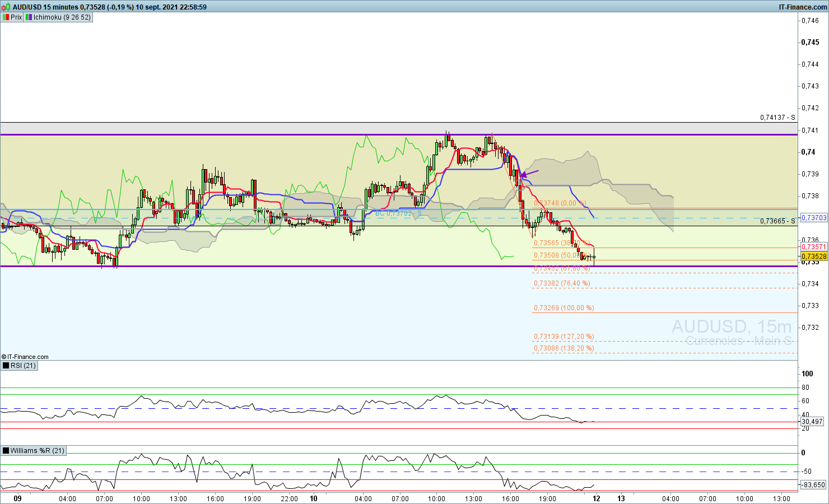Select Fibonacci label 0,73382 (76,40 %)

562,283
